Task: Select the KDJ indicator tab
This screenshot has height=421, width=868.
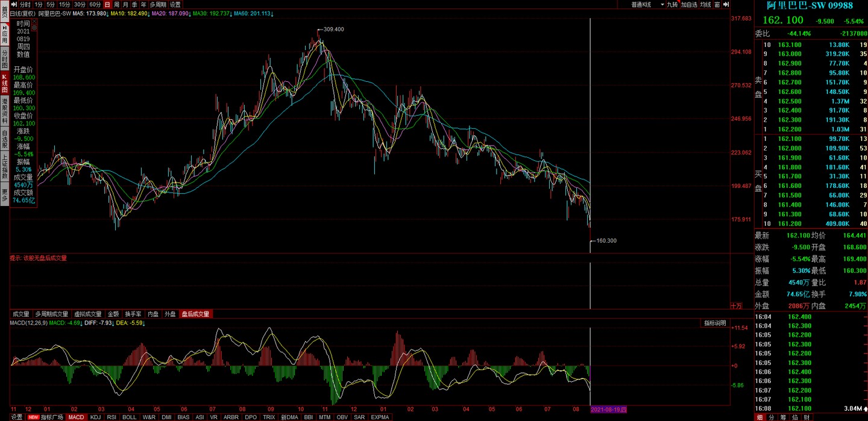Action: [x=96, y=417]
